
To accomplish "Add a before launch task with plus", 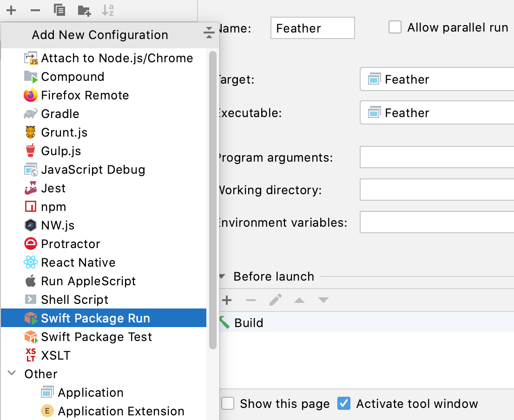I will (227, 300).
